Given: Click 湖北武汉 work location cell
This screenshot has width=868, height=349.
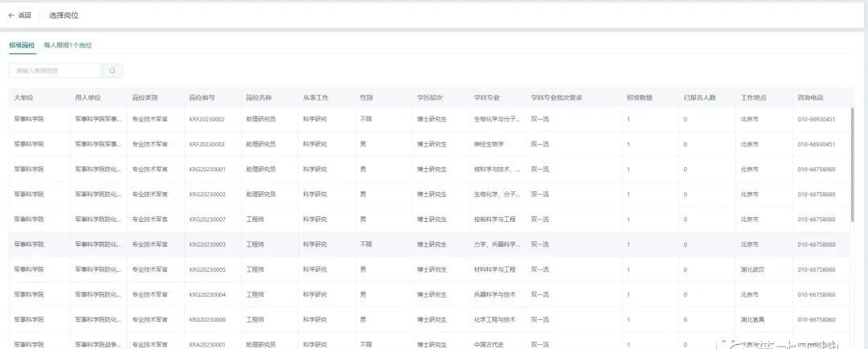Looking at the screenshot, I should pyautogui.click(x=752, y=269).
